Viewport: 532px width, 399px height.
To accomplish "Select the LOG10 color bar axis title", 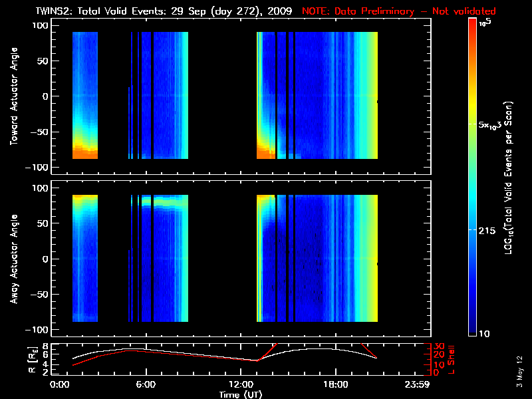I will pos(509,178).
